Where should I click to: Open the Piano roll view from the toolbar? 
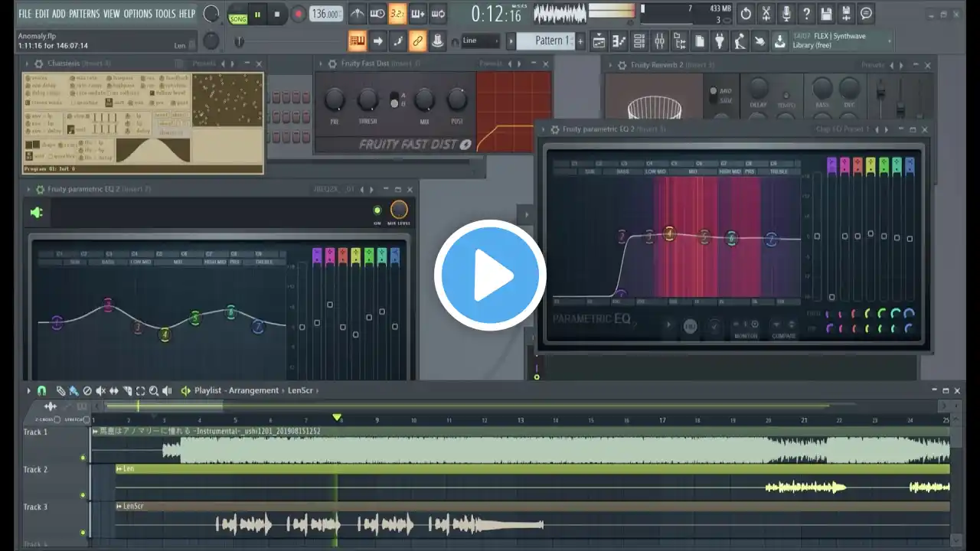tap(619, 41)
